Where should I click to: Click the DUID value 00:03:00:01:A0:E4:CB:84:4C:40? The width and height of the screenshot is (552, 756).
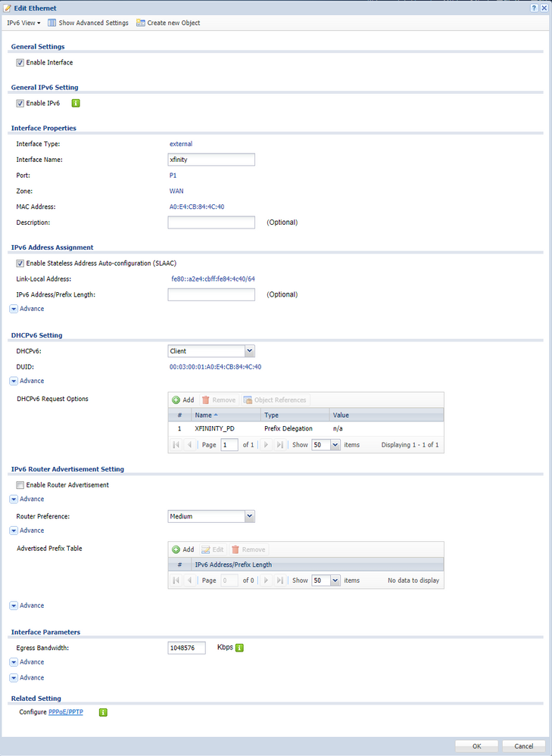215,367
